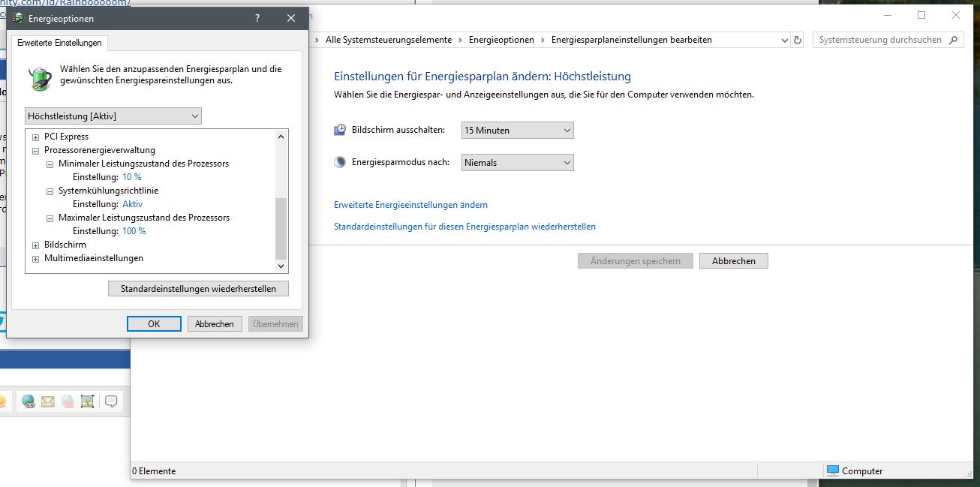Click the Computer icon in status bar
980x487 pixels.
(833, 470)
